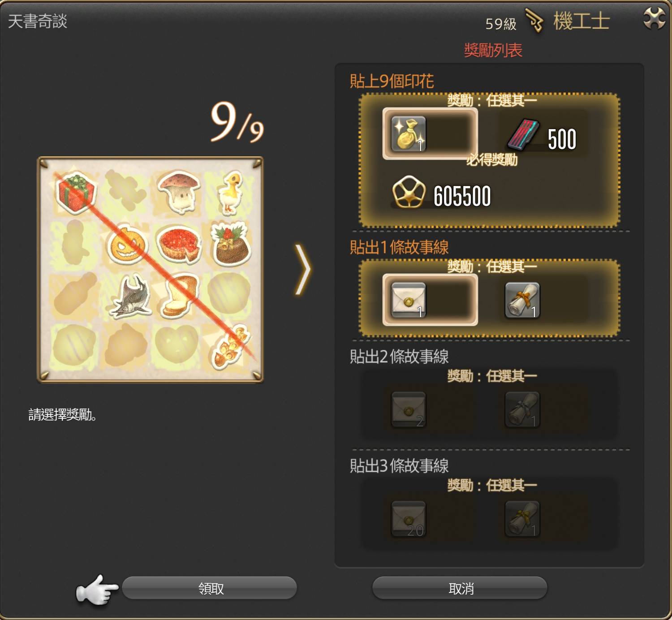Click the 領取 claim button
Screen dimensions: 672x620
209,588
